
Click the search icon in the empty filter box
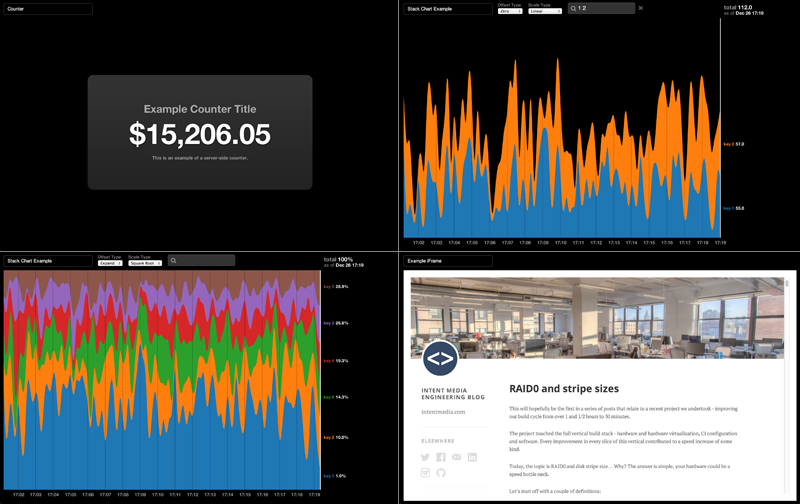click(173, 261)
